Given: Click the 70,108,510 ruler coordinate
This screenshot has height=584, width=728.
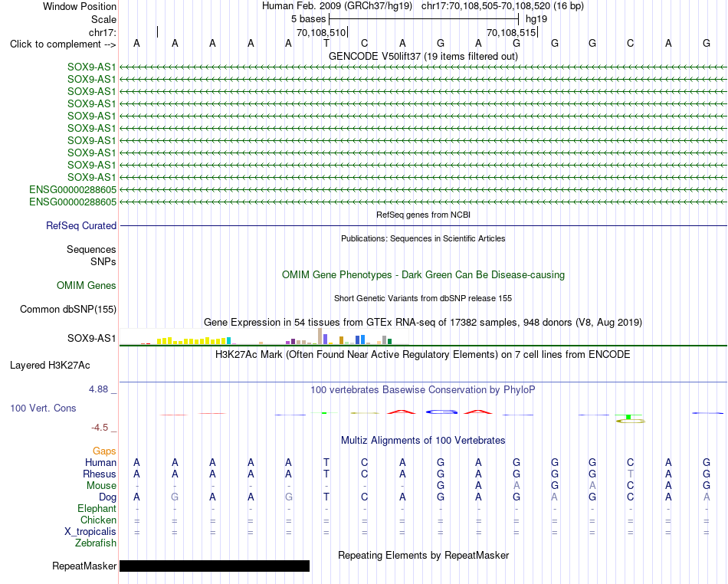Looking at the screenshot, I should point(321,32).
